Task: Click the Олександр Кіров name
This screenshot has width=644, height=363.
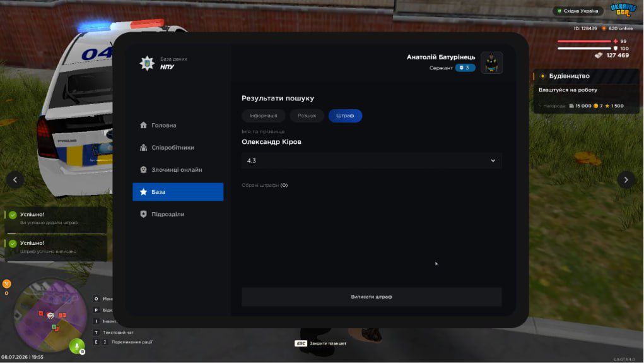Action: click(x=271, y=142)
